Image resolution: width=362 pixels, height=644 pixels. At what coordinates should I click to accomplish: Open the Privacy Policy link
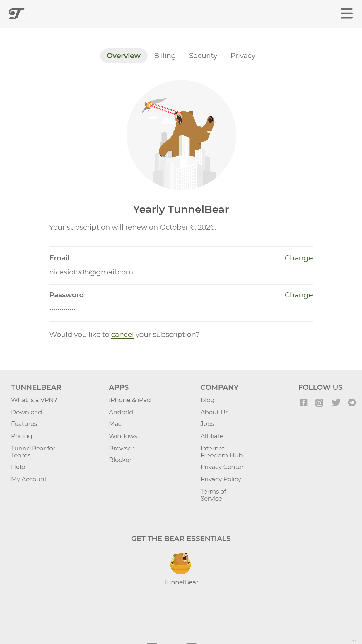click(x=221, y=479)
